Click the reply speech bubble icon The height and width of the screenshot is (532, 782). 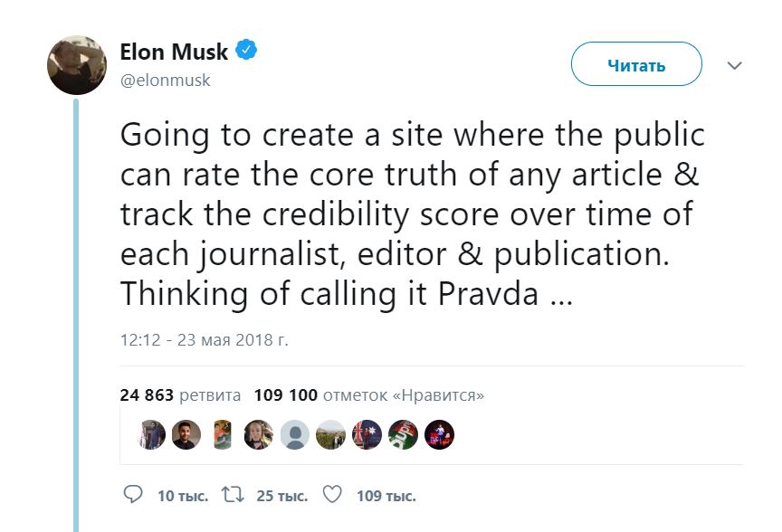[132, 495]
